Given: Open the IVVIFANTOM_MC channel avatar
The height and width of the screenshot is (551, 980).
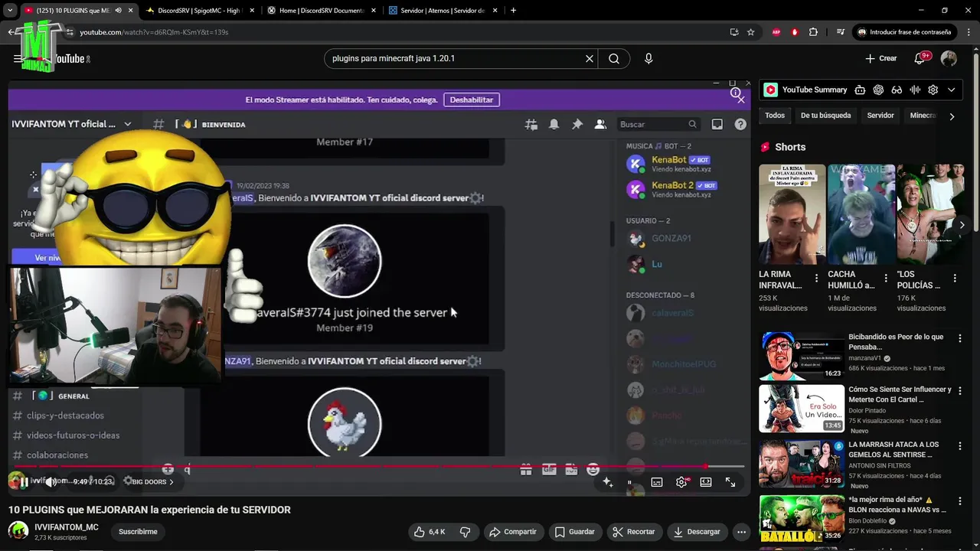Looking at the screenshot, I should pos(18,531).
